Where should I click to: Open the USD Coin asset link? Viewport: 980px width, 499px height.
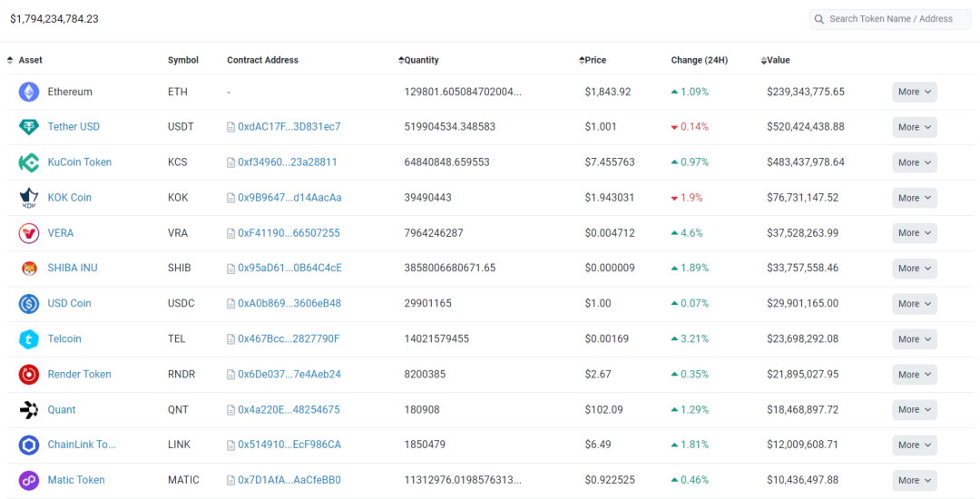[x=69, y=304]
